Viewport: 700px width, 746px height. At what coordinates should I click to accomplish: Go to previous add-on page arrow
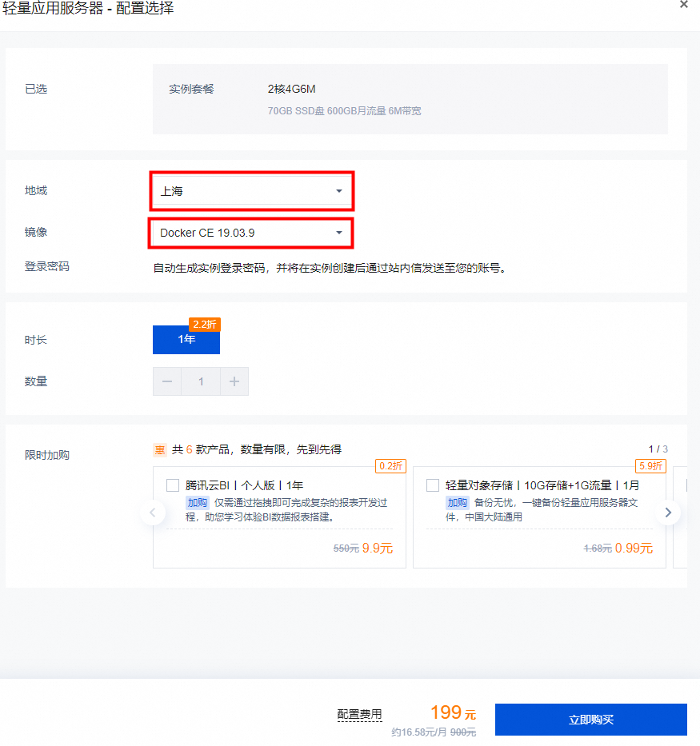click(x=153, y=513)
